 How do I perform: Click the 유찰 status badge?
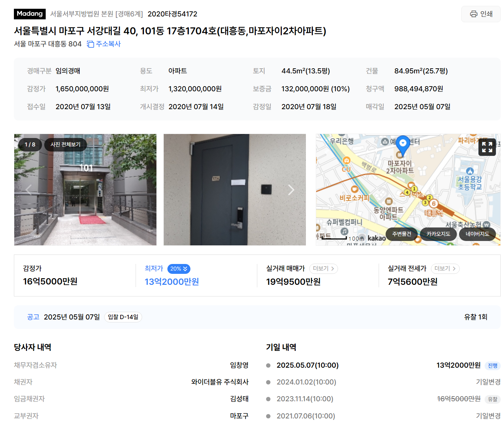[492, 399]
